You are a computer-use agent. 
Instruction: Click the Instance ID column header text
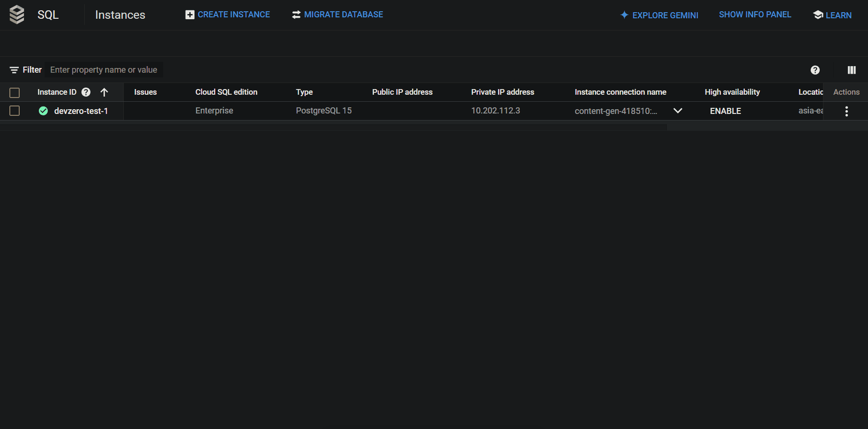pyautogui.click(x=57, y=92)
